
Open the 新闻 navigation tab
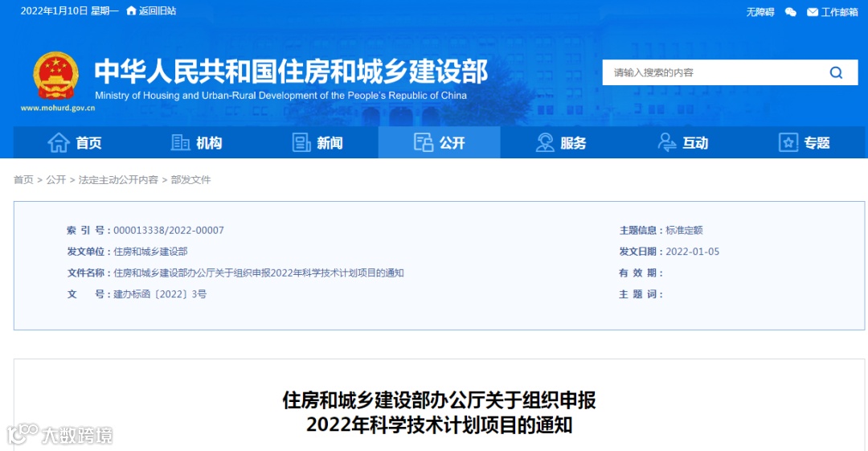pyautogui.click(x=317, y=142)
